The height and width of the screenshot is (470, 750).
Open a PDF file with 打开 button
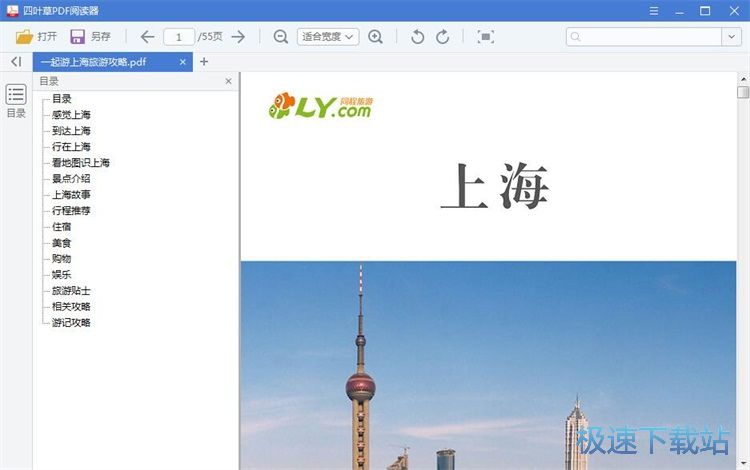click(36, 37)
